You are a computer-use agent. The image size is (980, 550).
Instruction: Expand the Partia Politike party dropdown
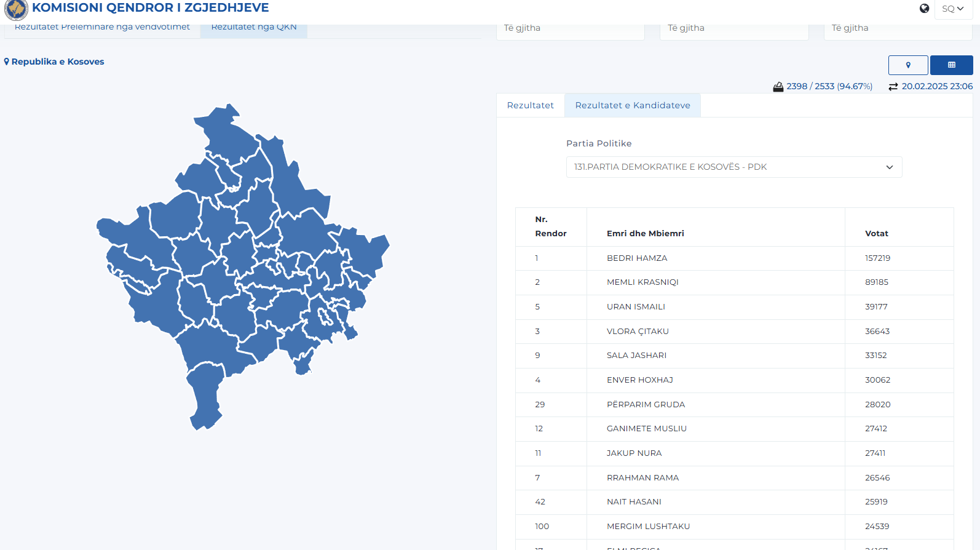click(x=733, y=167)
